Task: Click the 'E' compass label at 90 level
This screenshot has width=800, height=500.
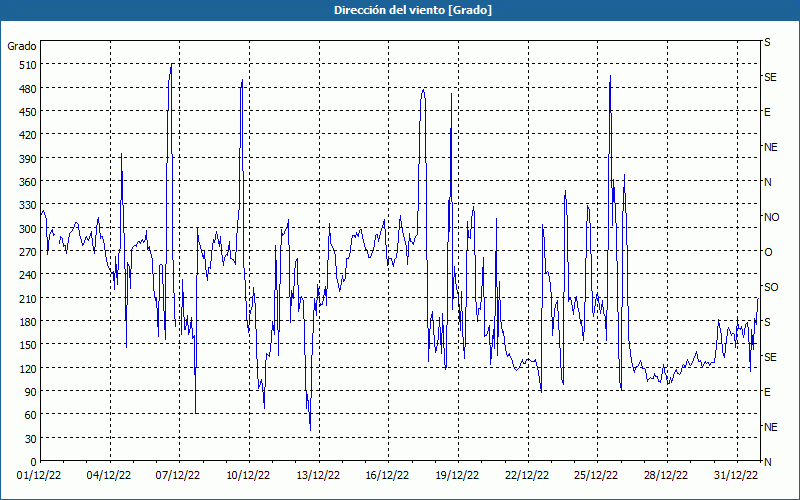Action: (767, 392)
